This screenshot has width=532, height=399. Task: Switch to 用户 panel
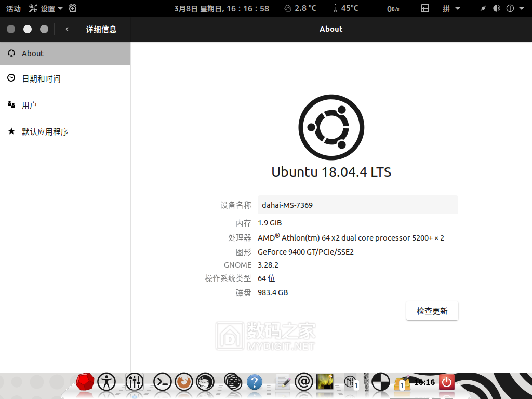point(65,105)
